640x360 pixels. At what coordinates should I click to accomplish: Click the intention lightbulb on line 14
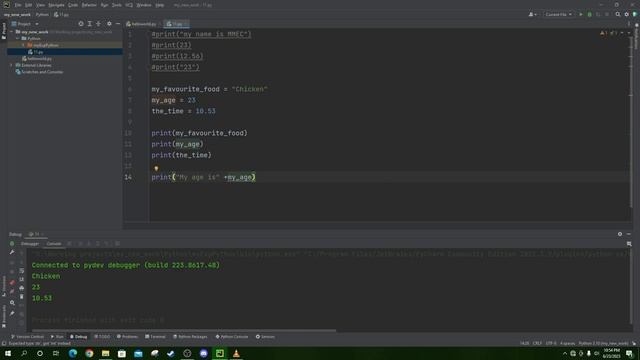click(156, 168)
